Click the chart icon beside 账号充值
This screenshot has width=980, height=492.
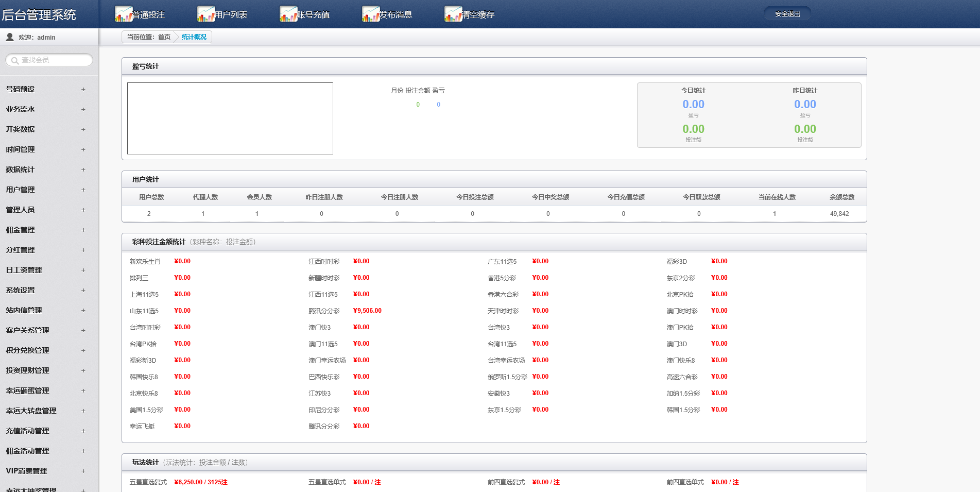coord(288,14)
